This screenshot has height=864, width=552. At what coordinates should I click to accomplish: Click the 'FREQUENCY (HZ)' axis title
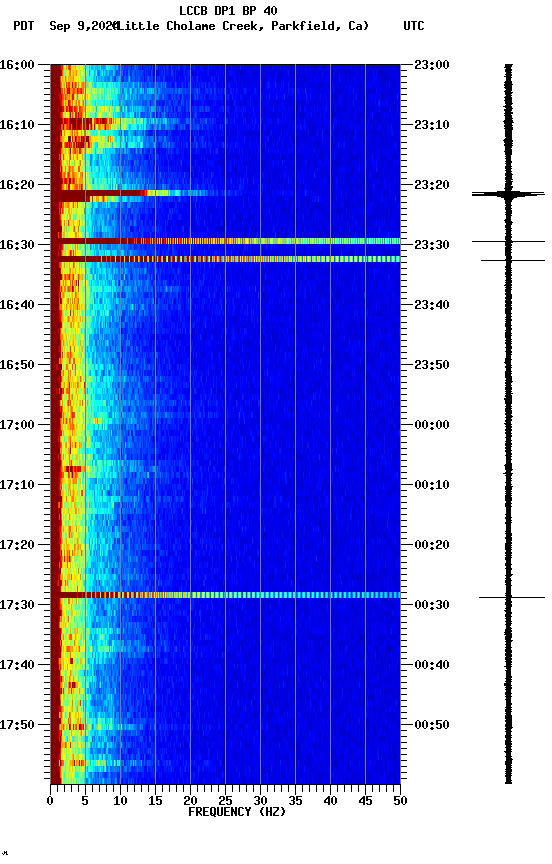237,812
